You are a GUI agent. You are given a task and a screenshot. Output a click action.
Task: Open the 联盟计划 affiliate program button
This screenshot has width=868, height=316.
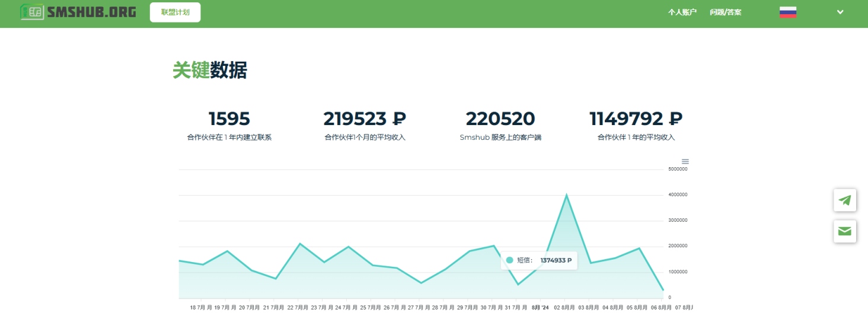click(175, 12)
